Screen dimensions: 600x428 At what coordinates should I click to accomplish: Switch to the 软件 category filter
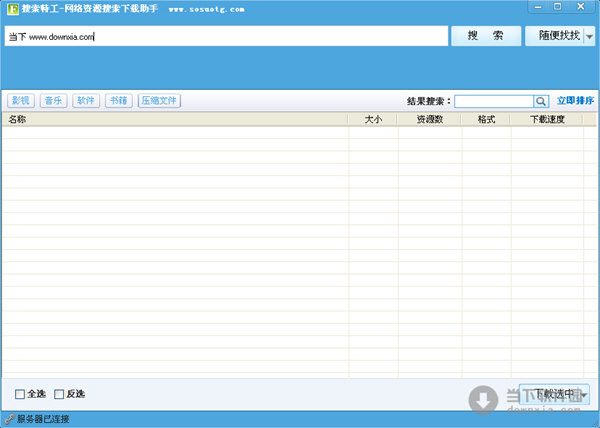[85, 101]
